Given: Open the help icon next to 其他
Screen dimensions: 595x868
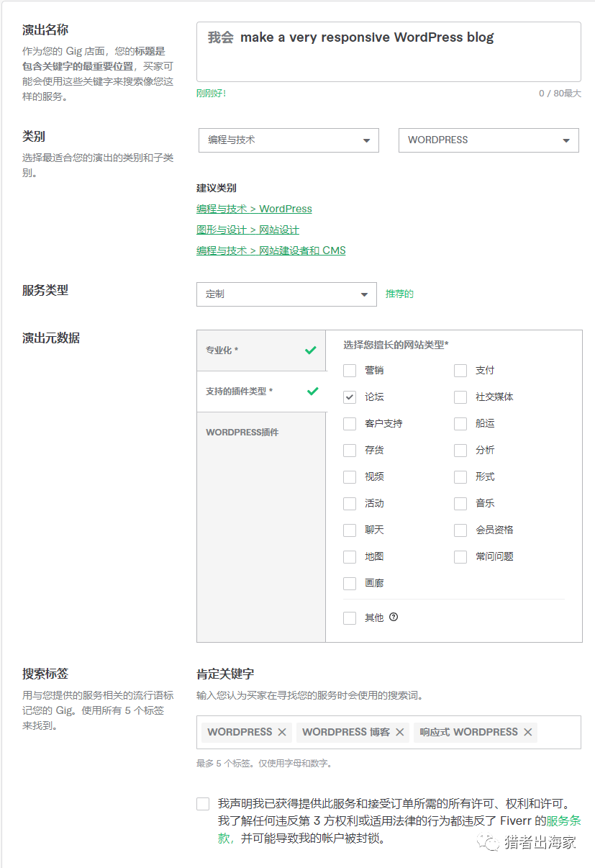Looking at the screenshot, I should (x=394, y=617).
